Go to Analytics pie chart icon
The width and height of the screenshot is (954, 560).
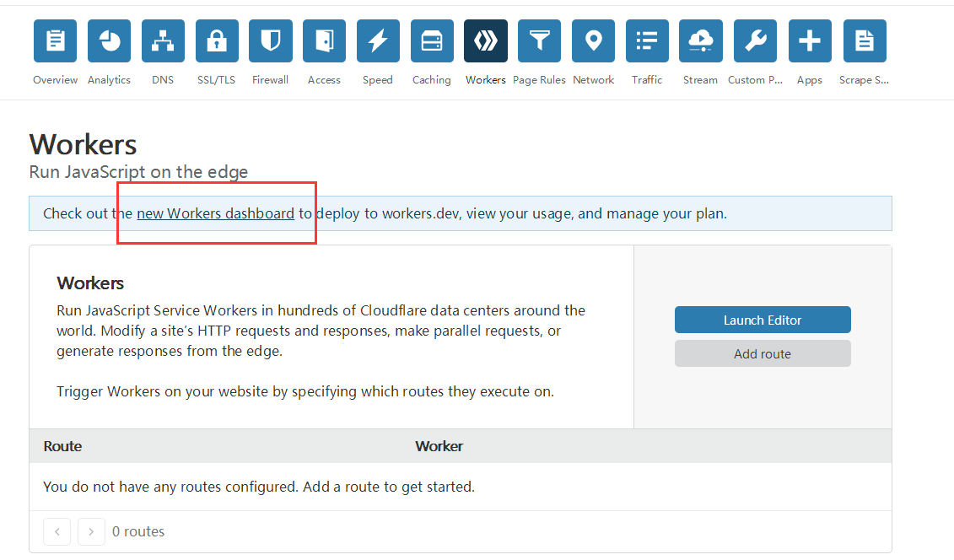click(x=109, y=41)
